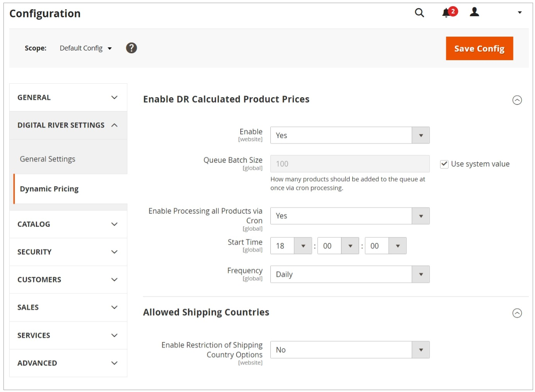Open Enable Processing all Products via Cron dropdown
535x392 pixels.
coord(349,216)
